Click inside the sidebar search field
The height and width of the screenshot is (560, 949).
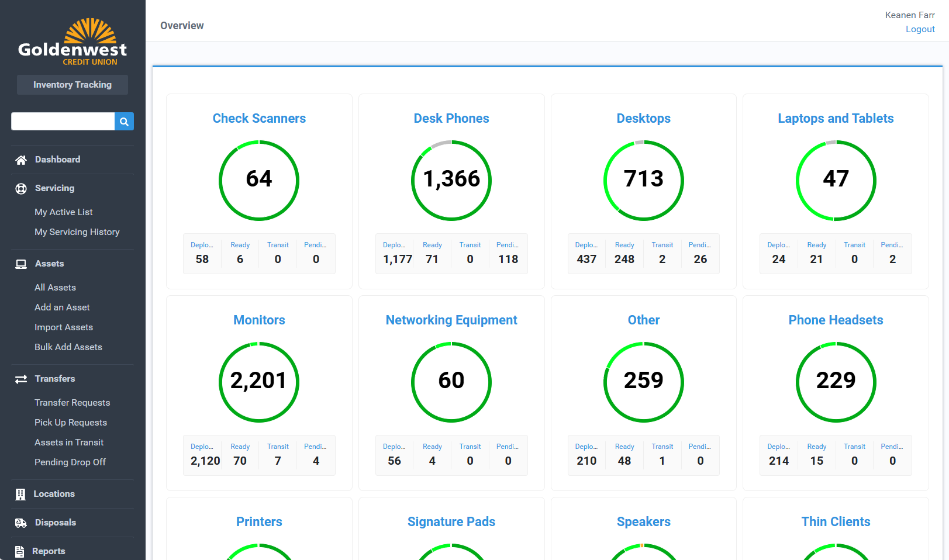[63, 121]
